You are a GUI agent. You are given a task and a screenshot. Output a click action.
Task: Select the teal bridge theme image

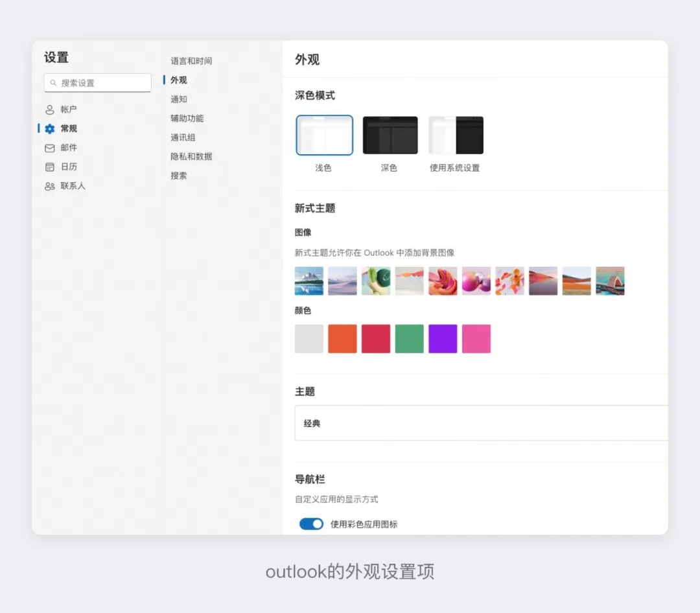click(x=611, y=281)
